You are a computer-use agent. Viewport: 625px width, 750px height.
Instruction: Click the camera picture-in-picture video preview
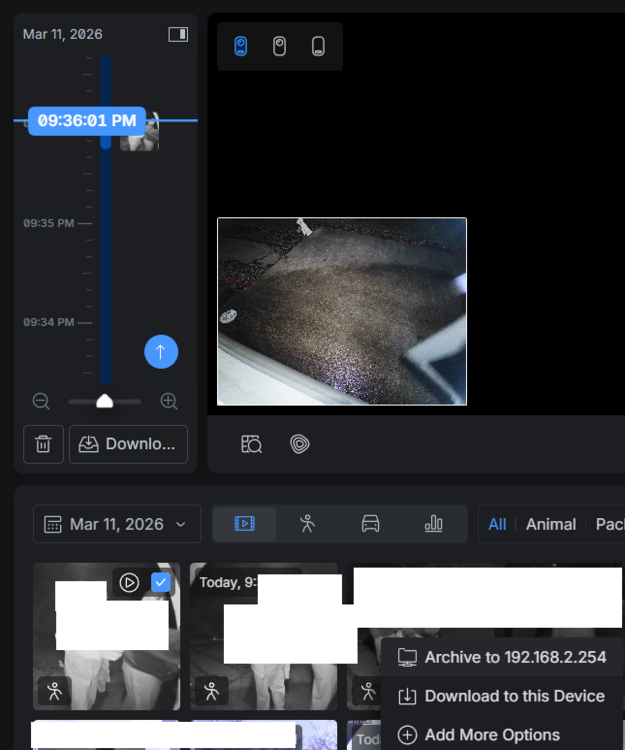coord(342,311)
